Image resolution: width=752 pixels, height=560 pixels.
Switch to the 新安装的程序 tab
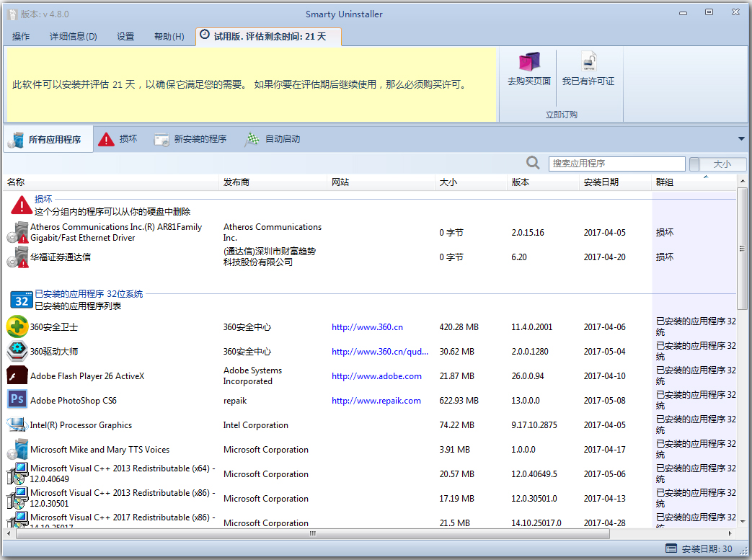pyautogui.click(x=190, y=139)
